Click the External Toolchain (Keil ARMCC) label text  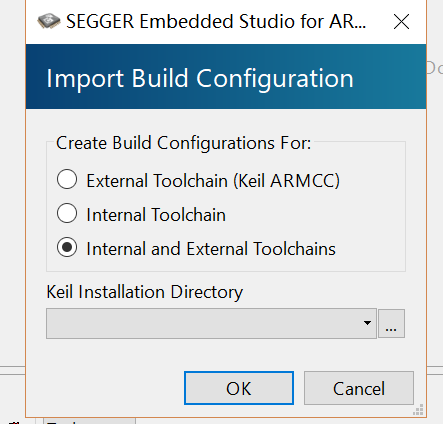tap(213, 181)
